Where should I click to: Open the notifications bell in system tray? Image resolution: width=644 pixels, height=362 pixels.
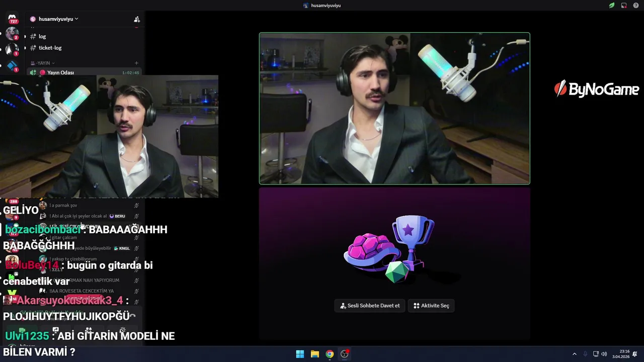pos(635,354)
